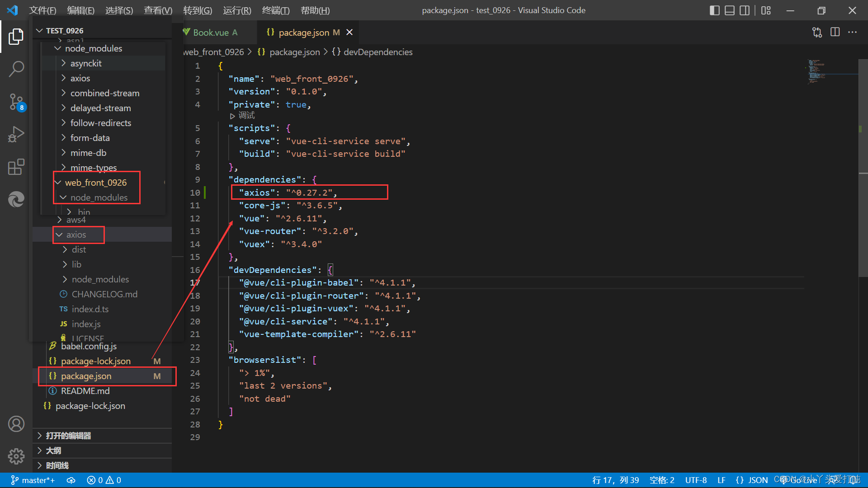Screen dimensions: 868x488
Task: Open the customize layout icon
Action: [x=766, y=10]
